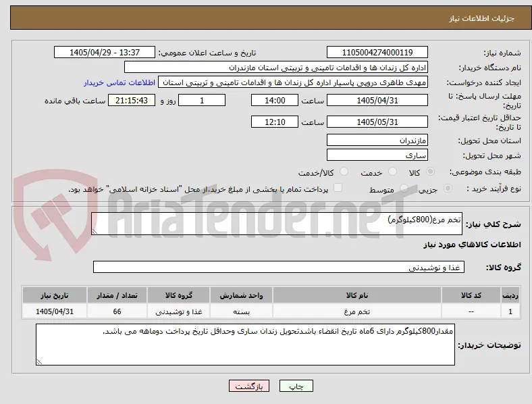Click the کد کالا column header
The width and height of the screenshot is (532, 404).
471,295
